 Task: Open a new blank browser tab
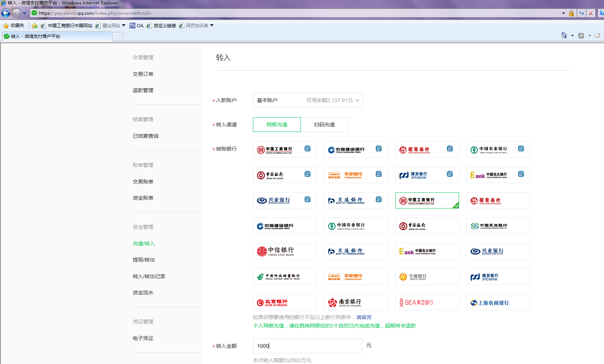[118, 36]
